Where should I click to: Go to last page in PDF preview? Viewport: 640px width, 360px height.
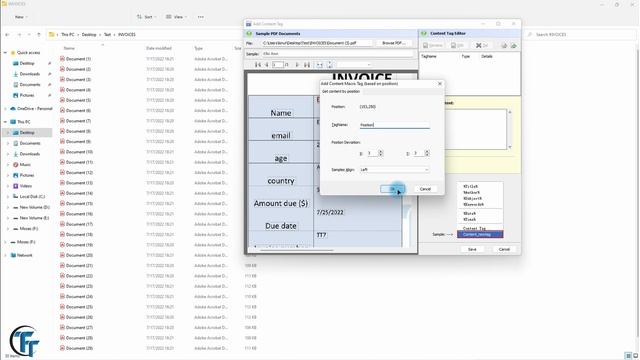click(x=307, y=64)
